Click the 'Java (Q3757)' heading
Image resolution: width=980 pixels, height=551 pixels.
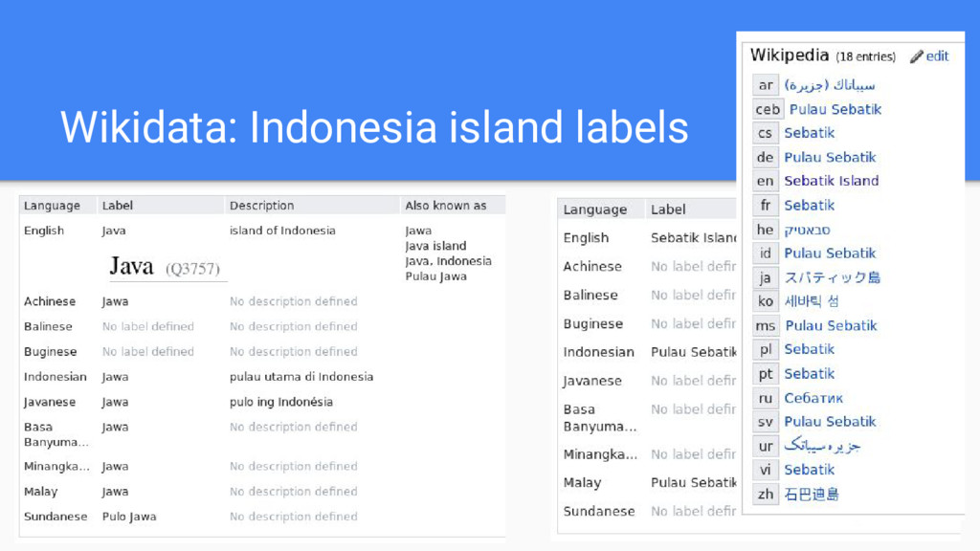pyautogui.click(x=165, y=267)
